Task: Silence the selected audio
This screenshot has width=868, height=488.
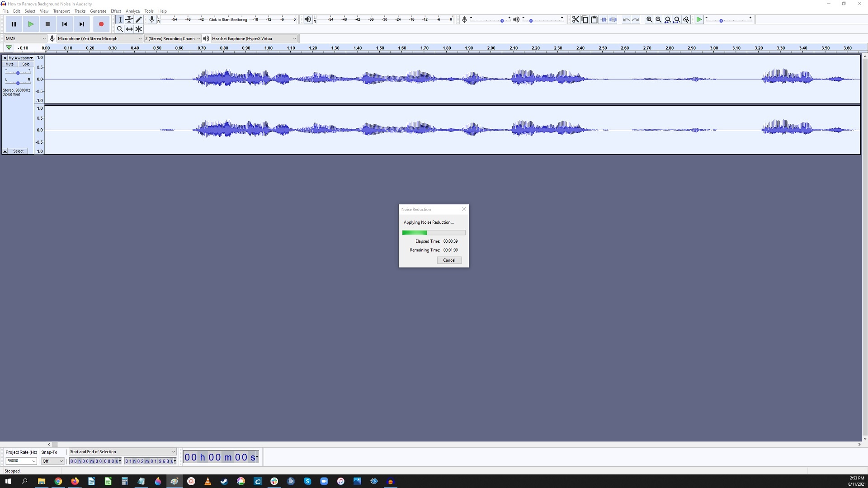Action: coord(613,19)
